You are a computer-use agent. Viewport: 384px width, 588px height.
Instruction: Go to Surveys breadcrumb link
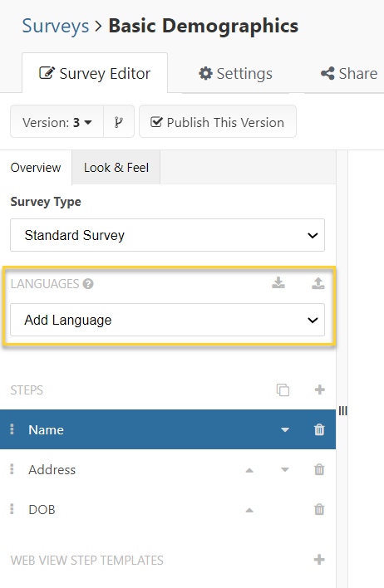(x=56, y=27)
